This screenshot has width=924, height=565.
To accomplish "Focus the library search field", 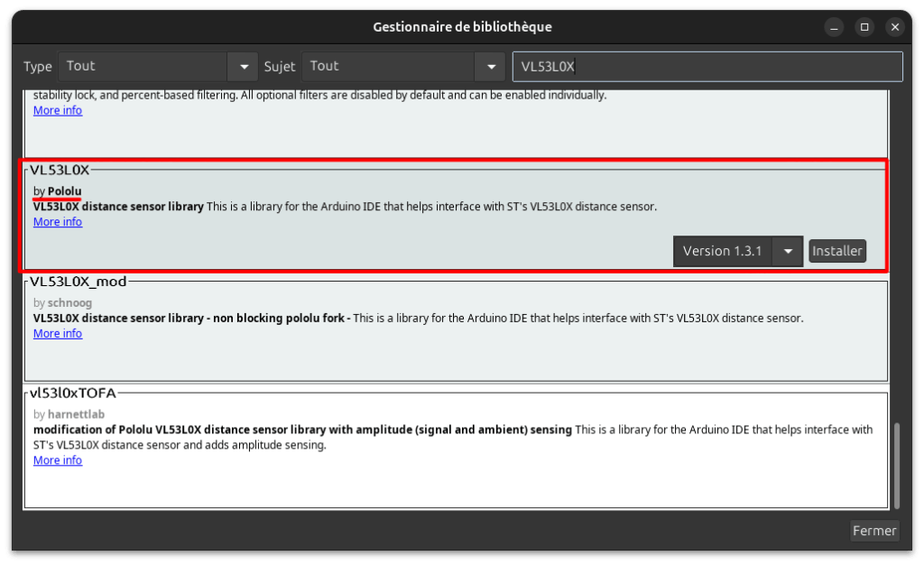I will pyautogui.click(x=707, y=67).
